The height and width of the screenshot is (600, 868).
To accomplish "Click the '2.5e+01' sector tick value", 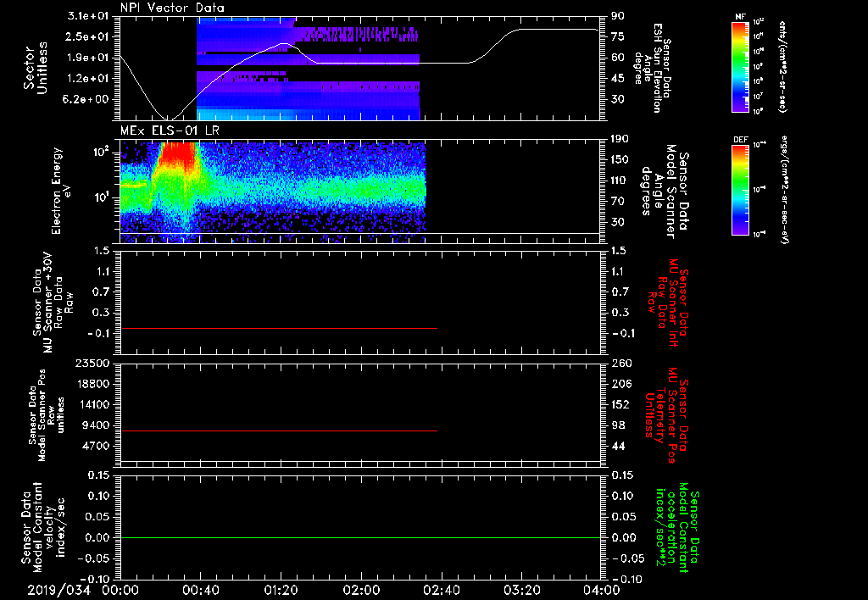I will [x=88, y=36].
